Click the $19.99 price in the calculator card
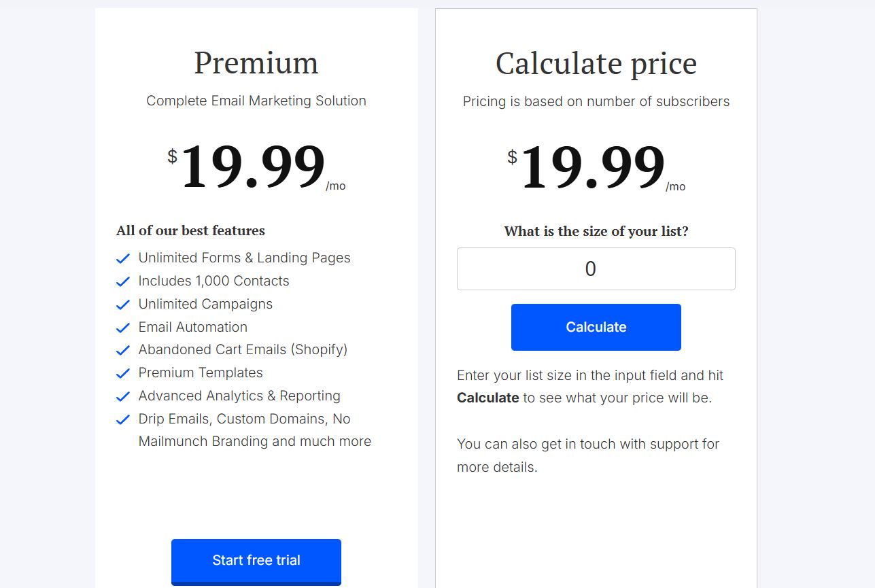 pyautogui.click(x=591, y=165)
